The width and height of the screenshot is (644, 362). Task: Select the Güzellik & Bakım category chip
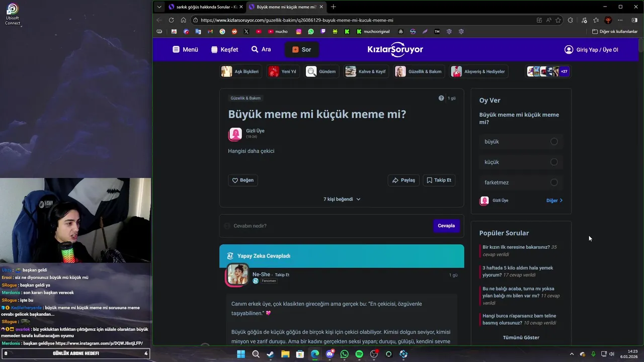point(419,71)
